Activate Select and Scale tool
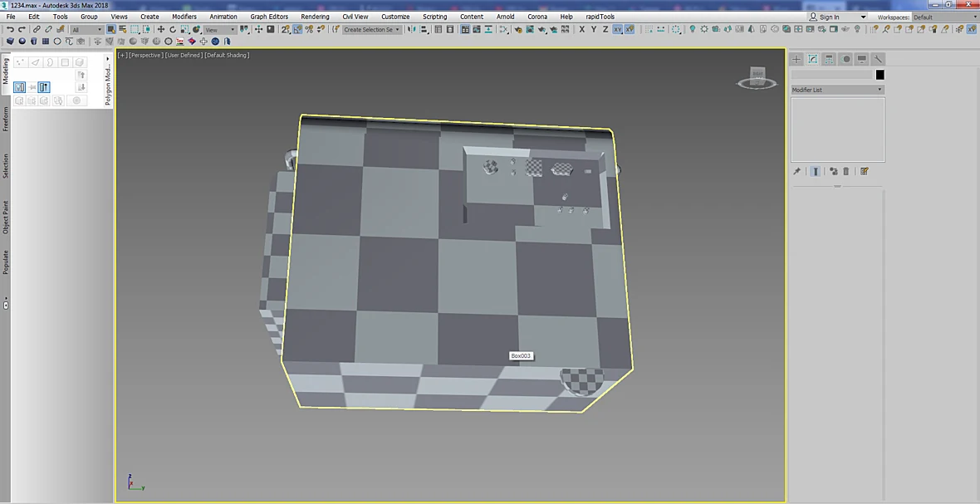This screenshot has height=504, width=980. (184, 29)
